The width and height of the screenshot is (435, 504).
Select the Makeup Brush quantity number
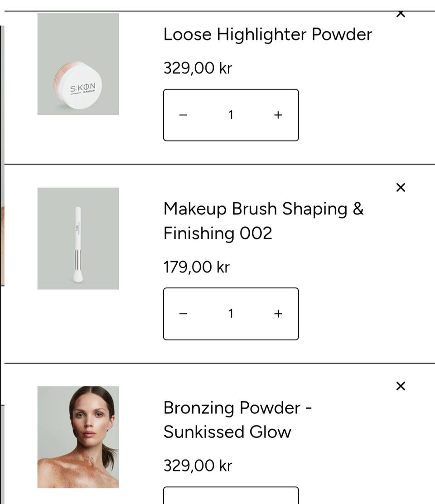point(231,314)
